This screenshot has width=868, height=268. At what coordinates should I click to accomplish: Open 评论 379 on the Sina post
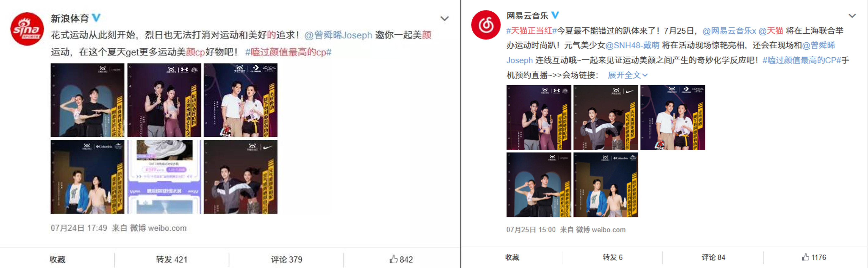[286, 259]
